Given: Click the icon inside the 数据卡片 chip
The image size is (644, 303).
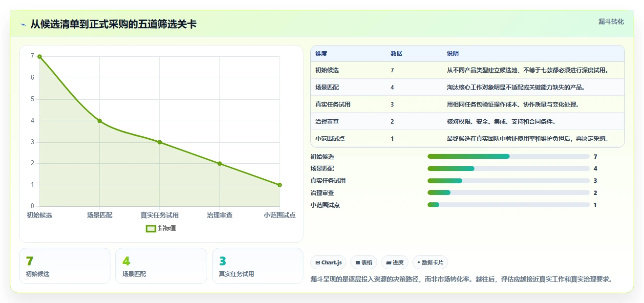Looking at the screenshot, I should tap(419, 262).
